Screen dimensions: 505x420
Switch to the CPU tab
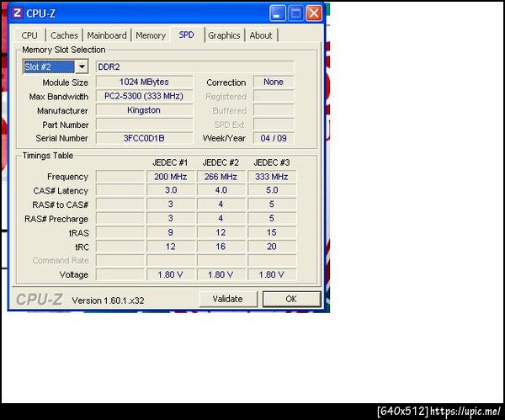pyautogui.click(x=29, y=35)
